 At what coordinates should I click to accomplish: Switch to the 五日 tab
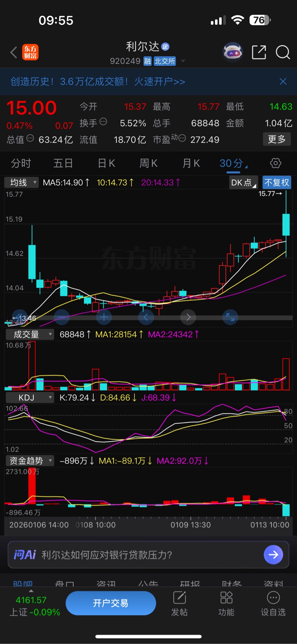[x=63, y=163]
